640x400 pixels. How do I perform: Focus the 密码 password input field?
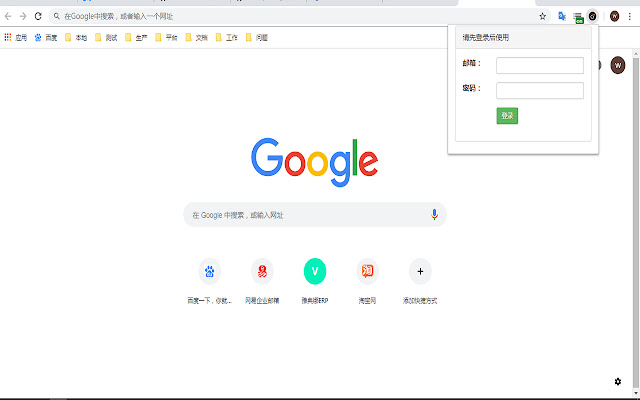click(540, 91)
